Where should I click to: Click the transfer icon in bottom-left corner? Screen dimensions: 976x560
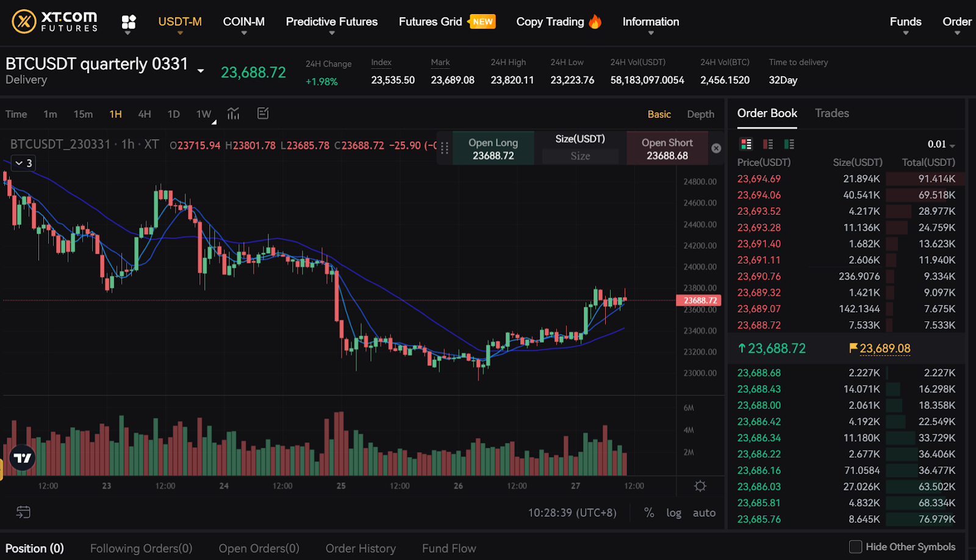pos(24,512)
